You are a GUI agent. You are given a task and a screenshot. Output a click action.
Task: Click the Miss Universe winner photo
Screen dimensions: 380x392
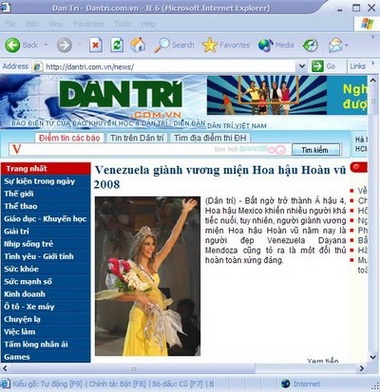click(148, 276)
